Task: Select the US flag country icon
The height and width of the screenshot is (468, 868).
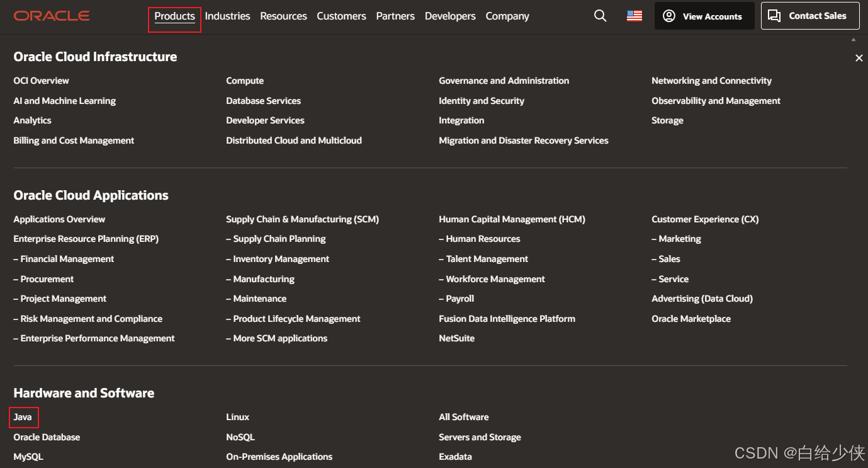Action: 634,16
